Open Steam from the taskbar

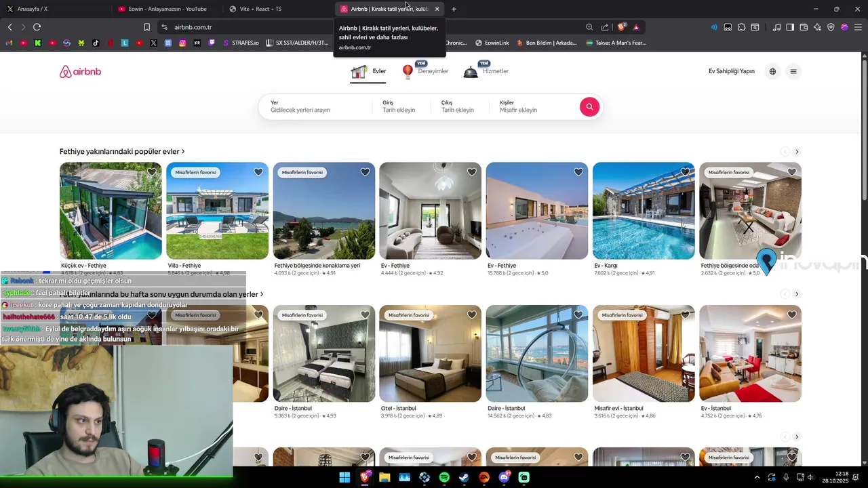pos(464,477)
